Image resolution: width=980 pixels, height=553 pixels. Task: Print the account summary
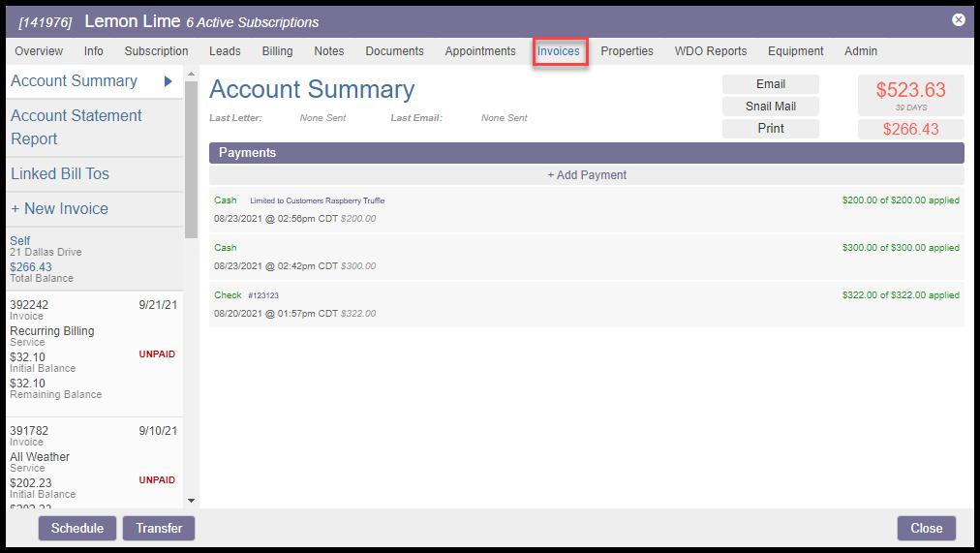tap(770, 129)
